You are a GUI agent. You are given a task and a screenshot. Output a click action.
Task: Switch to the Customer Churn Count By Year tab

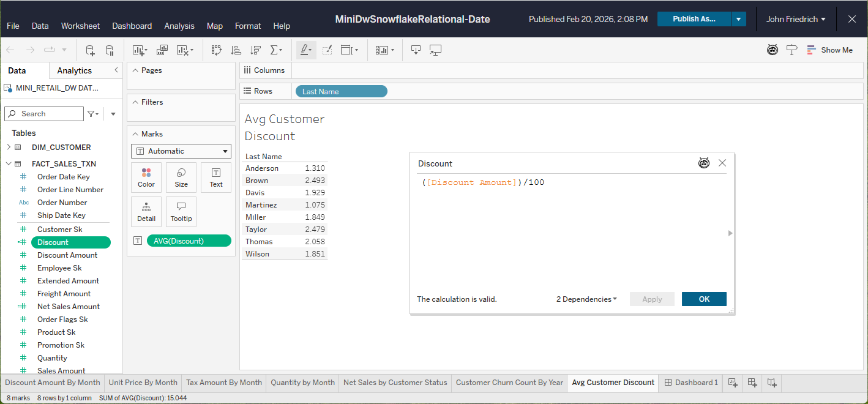click(x=509, y=383)
